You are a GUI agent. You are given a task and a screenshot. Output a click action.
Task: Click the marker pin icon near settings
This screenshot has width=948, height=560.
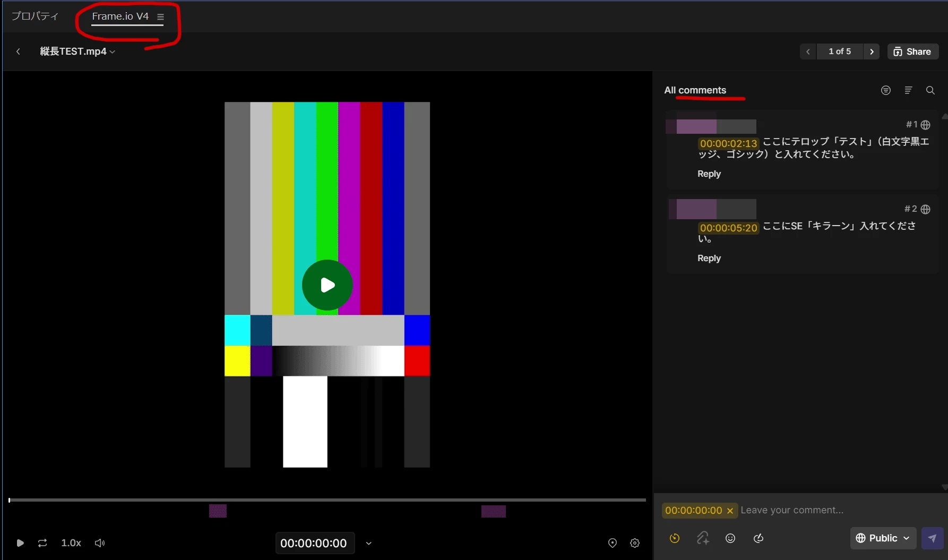[x=612, y=543]
